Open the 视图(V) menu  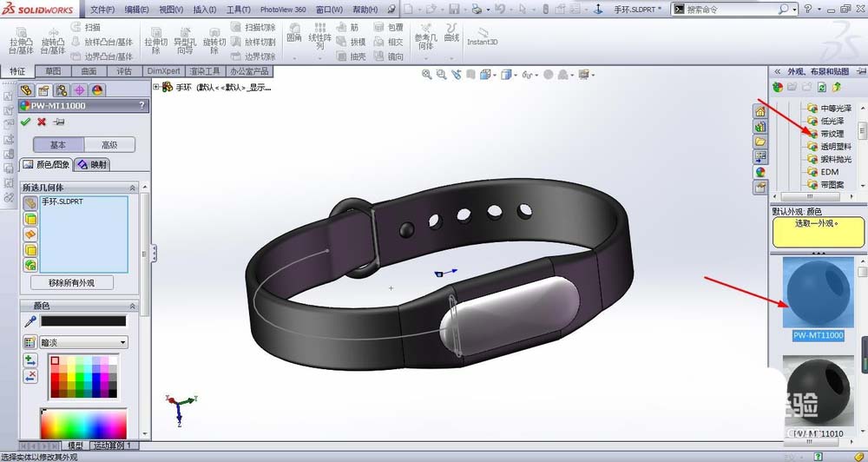click(x=171, y=10)
